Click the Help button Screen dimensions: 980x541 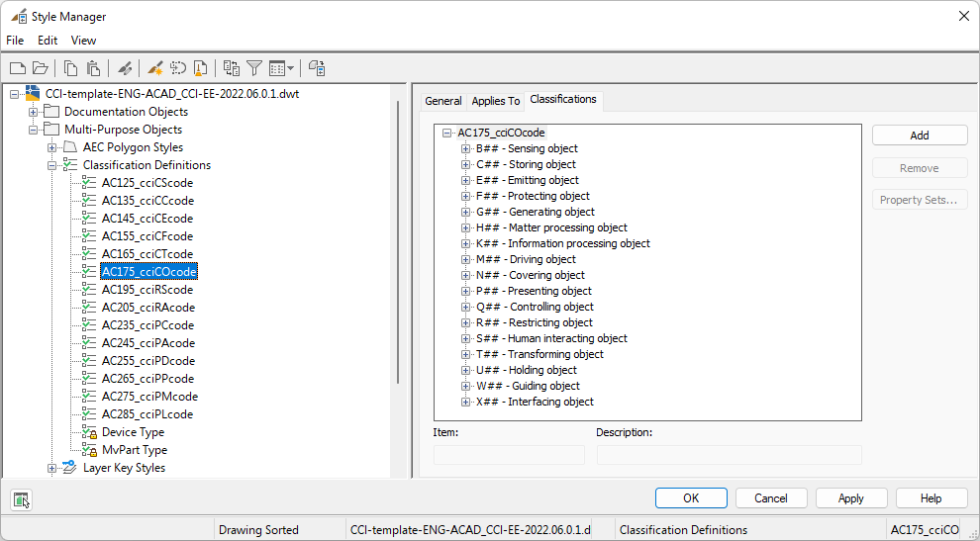pos(931,498)
